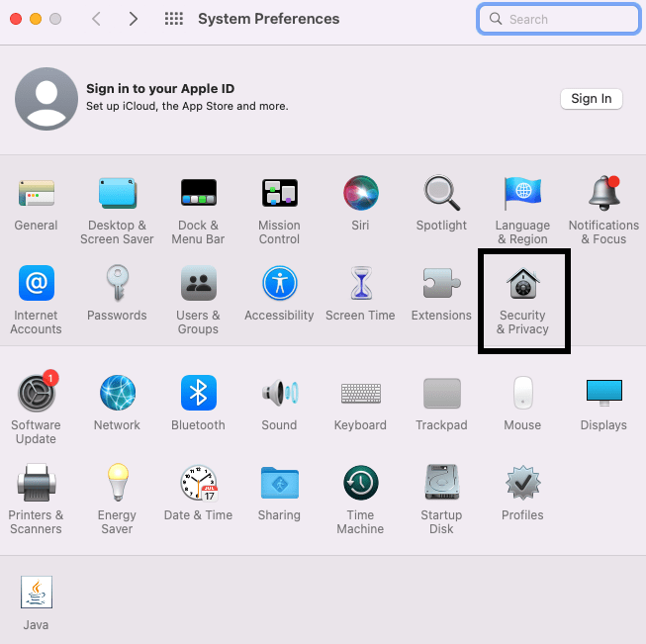Click the Apple ID avatar picture

point(46,99)
